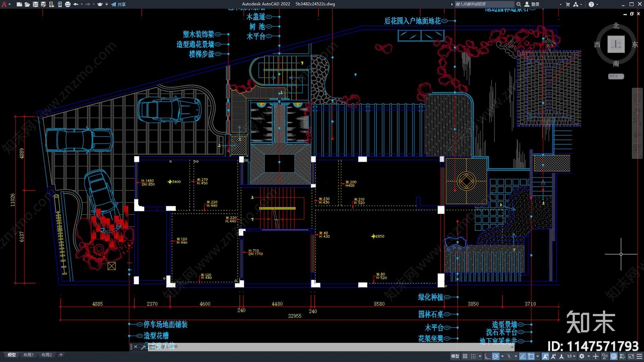Click the Save to Web & Mobile icon

pyautogui.click(x=60, y=4)
